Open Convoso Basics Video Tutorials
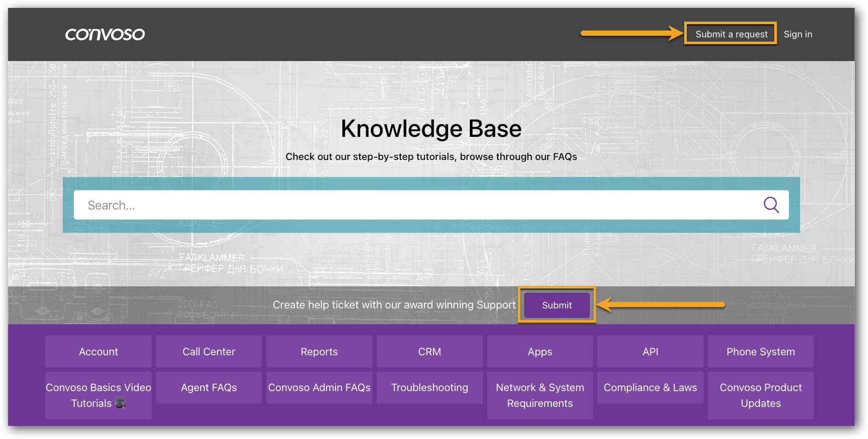The image size is (868, 439). (x=98, y=395)
